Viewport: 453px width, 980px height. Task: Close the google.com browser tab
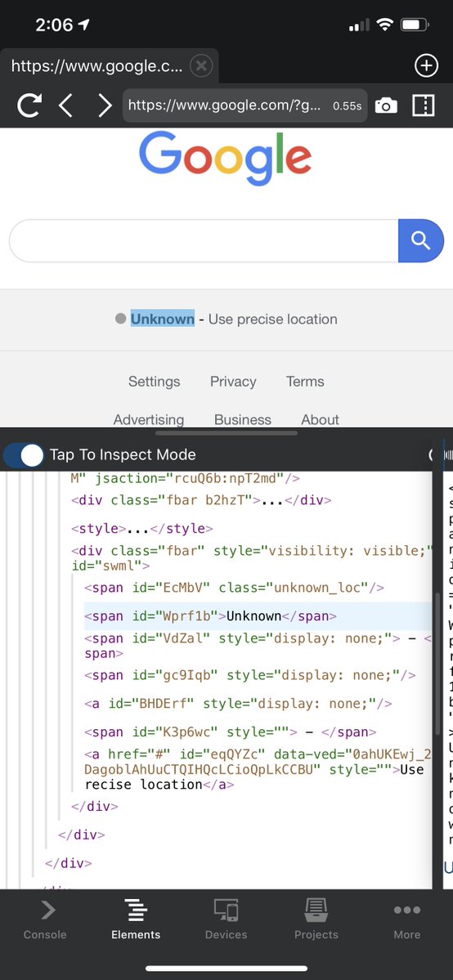(201, 65)
